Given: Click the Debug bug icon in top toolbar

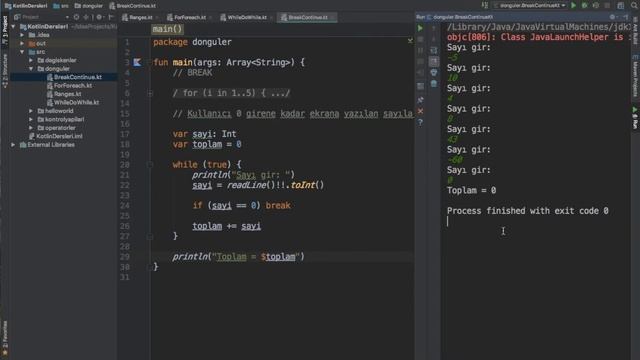Looking at the screenshot, I should (584, 5).
